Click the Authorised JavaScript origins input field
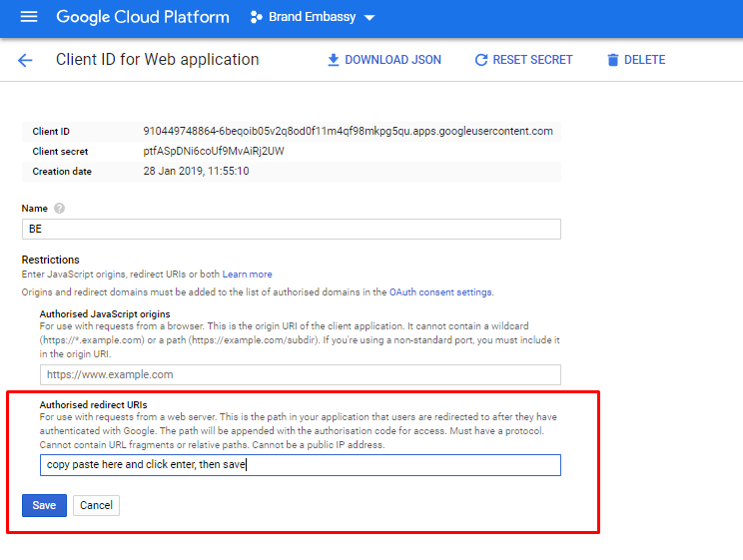Viewport: 743px width, 560px height. click(x=301, y=374)
